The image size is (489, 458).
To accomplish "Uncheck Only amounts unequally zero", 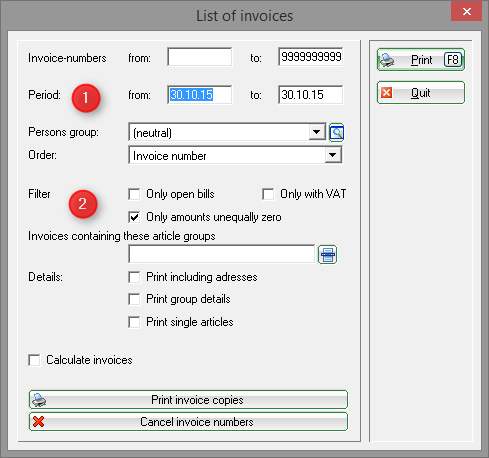I will click(134, 217).
